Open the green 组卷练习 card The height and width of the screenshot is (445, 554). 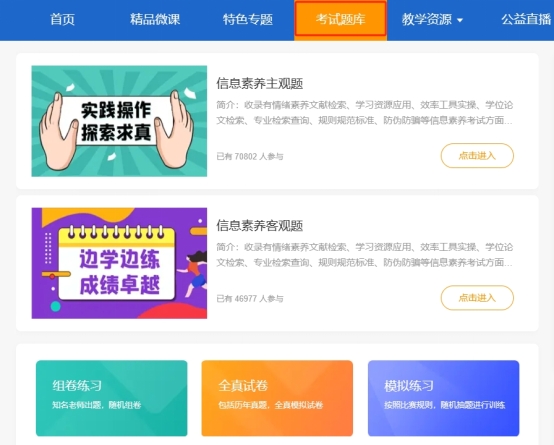click(112, 398)
